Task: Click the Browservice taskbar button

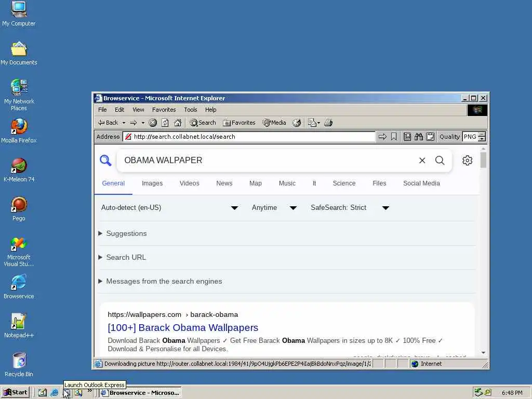Action: pos(140,393)
